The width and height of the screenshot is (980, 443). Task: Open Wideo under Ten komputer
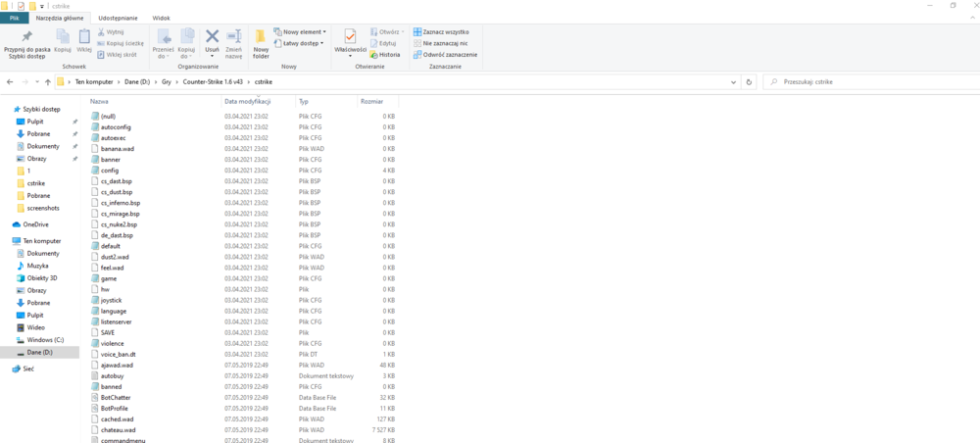click(x=35, y=327)
